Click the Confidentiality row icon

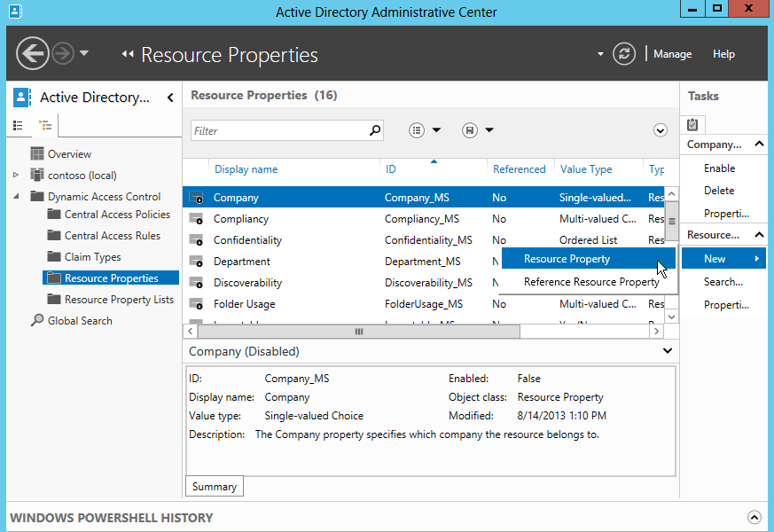[x=197, y=240]
